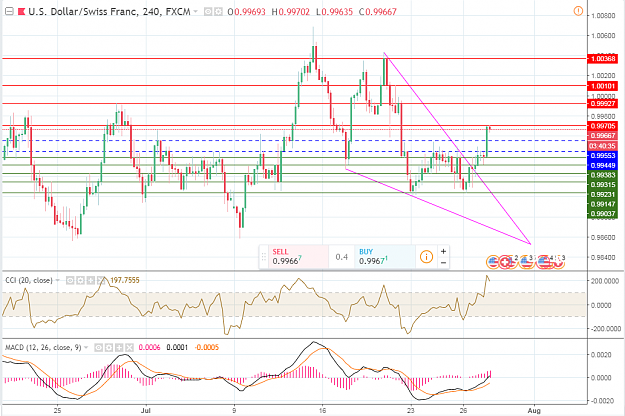The height and width of the screenshot is (416, 625).
Task: Select the green 0.99037 price level label
Action: (603, 214)
